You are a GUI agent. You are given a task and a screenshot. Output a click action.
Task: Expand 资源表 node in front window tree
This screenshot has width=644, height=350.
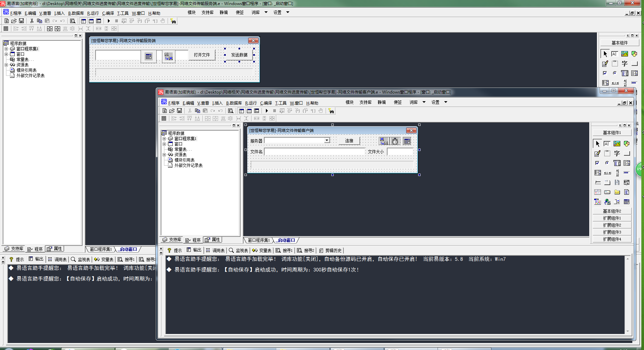pos(164,155)
